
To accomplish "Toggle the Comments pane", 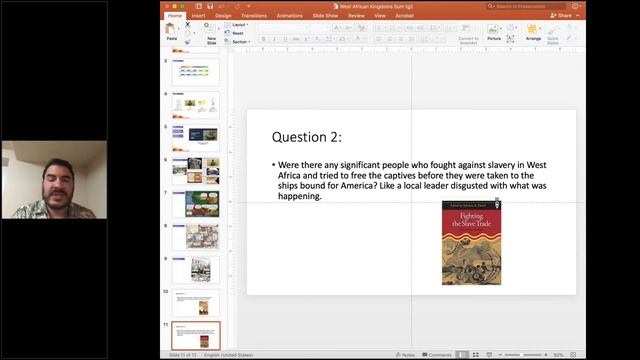I will click(x=437, y=355).
